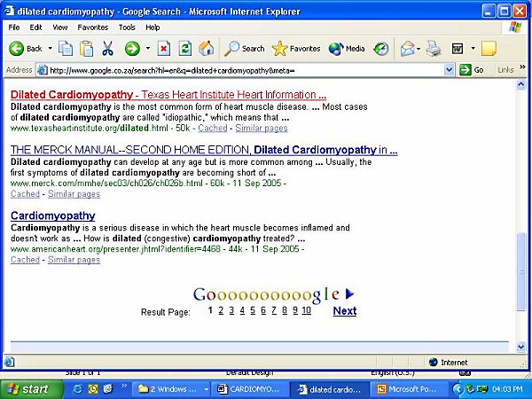This screenshot has height=399, width=532.
Task: Open Similar pages for texasheartinstitute result
Action: coord(262,128)
